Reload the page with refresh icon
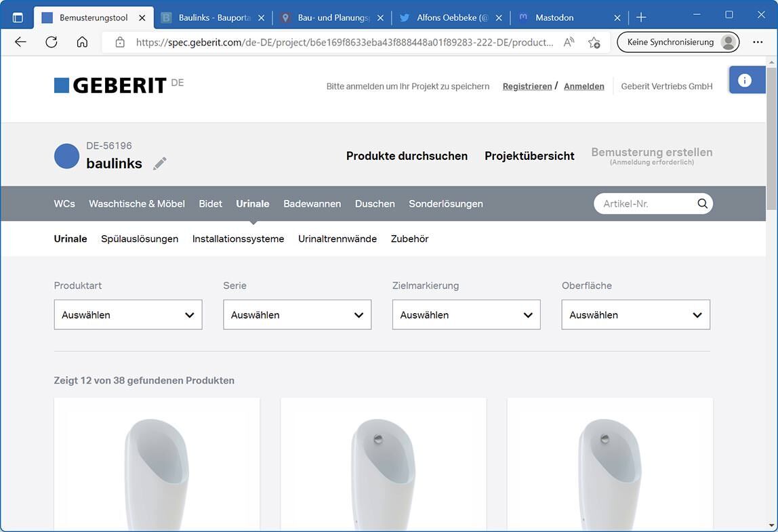This screenshot has height=532, width=778. coord(51,42)
